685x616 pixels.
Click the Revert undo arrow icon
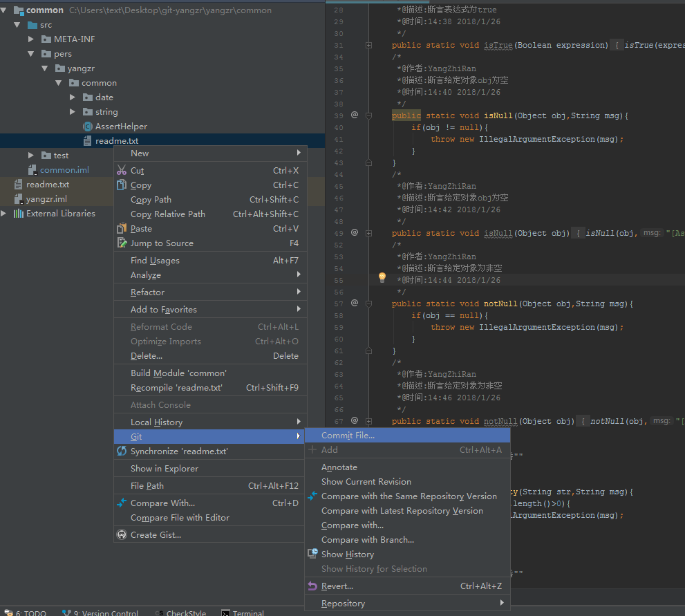(312, 586)
